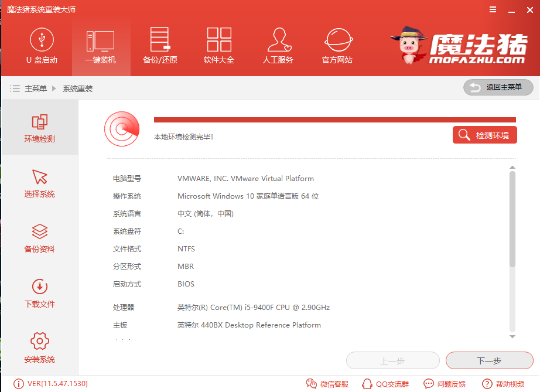The height and width of the screenshot is (392, 540).
Task: Select the 下载文件 step in the sidebar
Action: click(39, 292)
